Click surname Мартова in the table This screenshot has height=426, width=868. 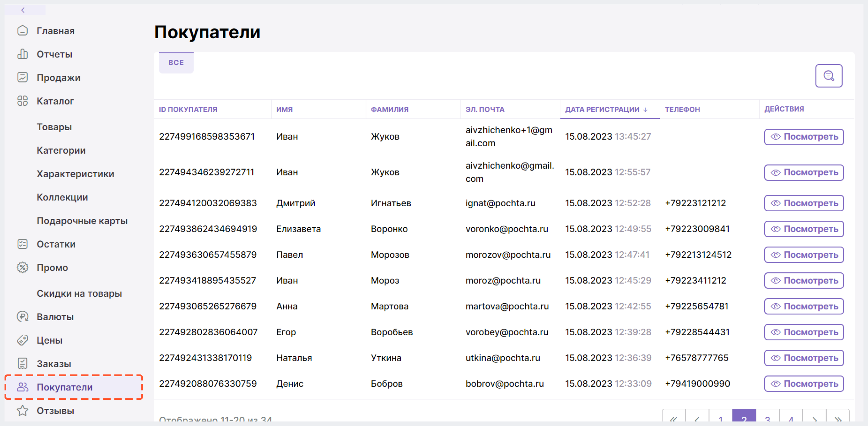point(389,306)
